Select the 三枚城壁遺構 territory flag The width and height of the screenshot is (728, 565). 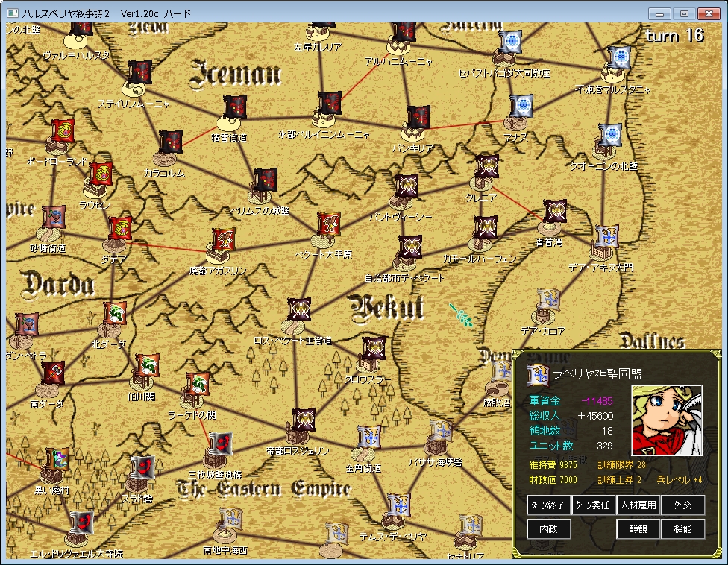click(x=220, y=444)
